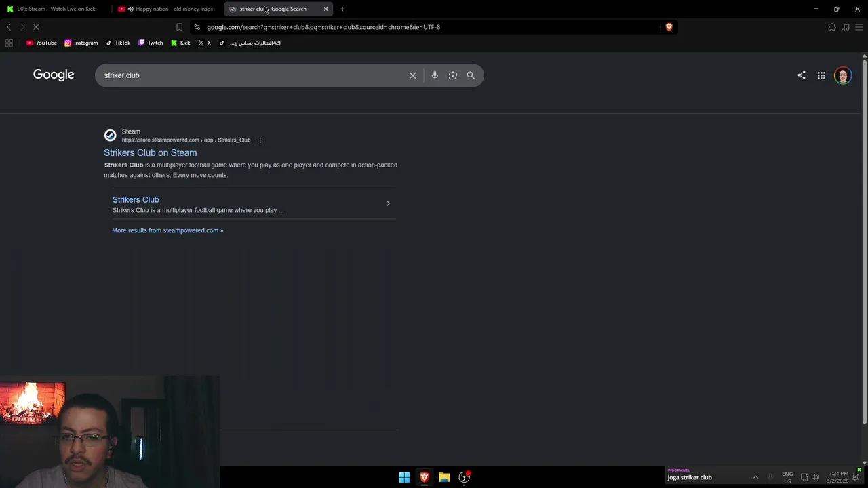Viewport: 868px width, 488px height.
Task: Open a new browser tab
Action: tap(342, 9)
